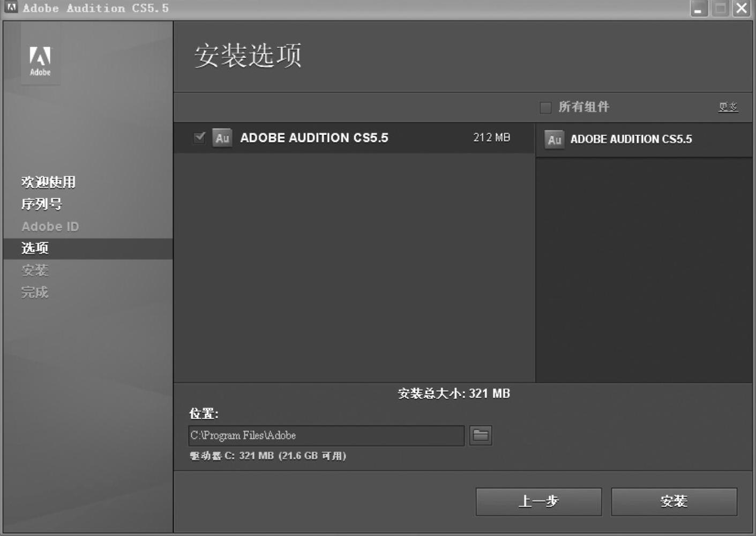Click the Adobe icon in the window title bar
The width and height of the screenshot is (756, 536).
(11, 8)
